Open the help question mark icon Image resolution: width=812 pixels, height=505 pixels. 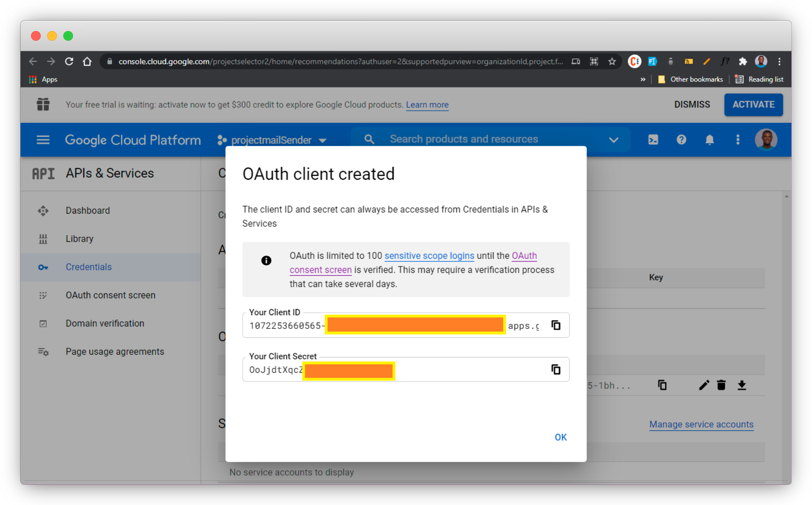(x=681, y=140)
